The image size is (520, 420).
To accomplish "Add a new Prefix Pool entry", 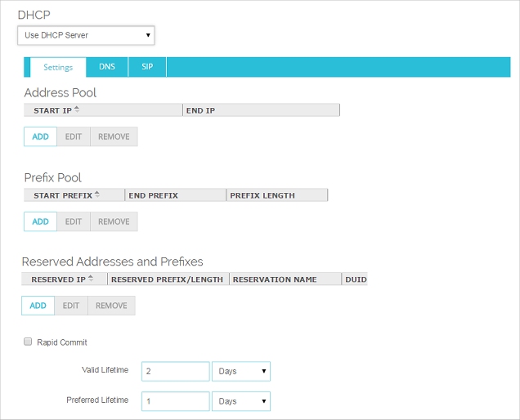I will tap(40, 221).
